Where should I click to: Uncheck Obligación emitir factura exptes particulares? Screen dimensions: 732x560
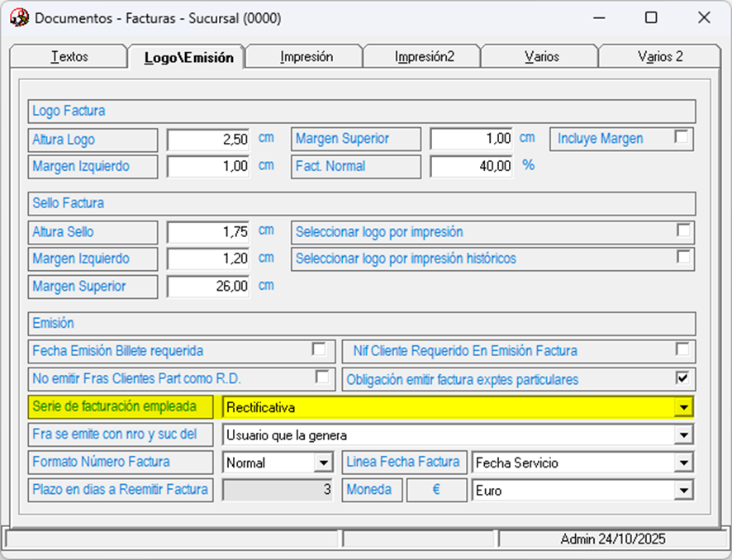tap(682, 377)
